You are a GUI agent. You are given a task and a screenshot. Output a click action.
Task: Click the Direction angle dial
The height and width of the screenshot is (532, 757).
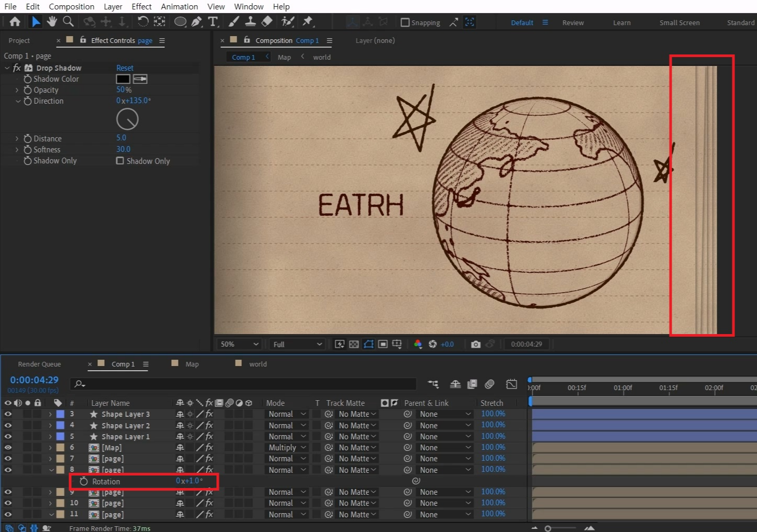tap(127, 119)
